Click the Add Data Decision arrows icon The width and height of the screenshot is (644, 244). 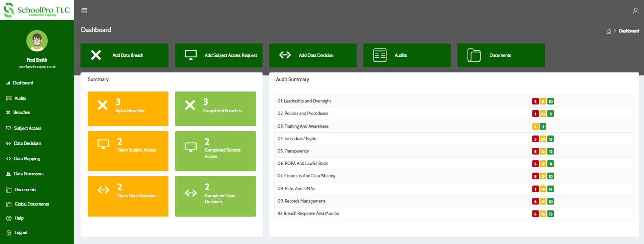(285, 55)
